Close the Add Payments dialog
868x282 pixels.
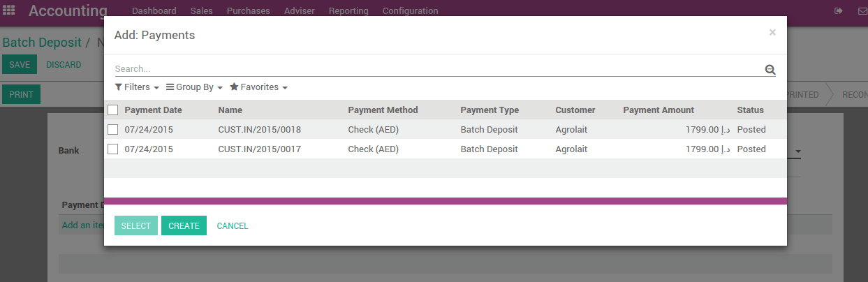tap(772, 32)
